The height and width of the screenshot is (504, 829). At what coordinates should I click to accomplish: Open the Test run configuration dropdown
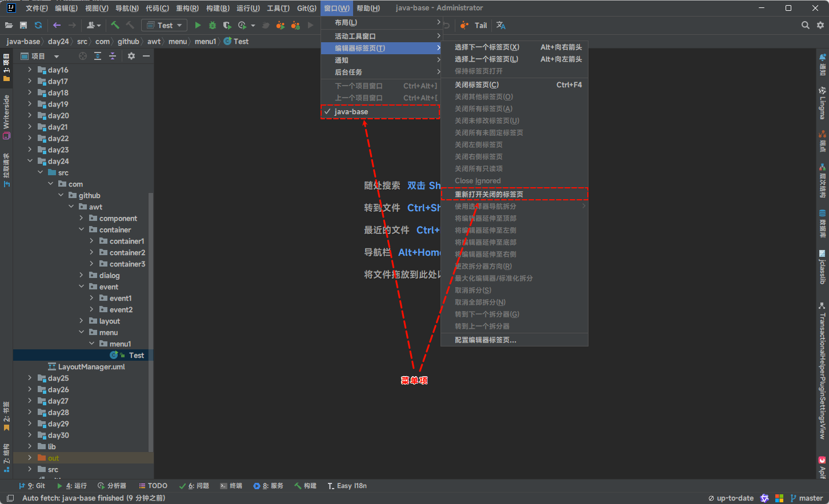tap(165, 25)
